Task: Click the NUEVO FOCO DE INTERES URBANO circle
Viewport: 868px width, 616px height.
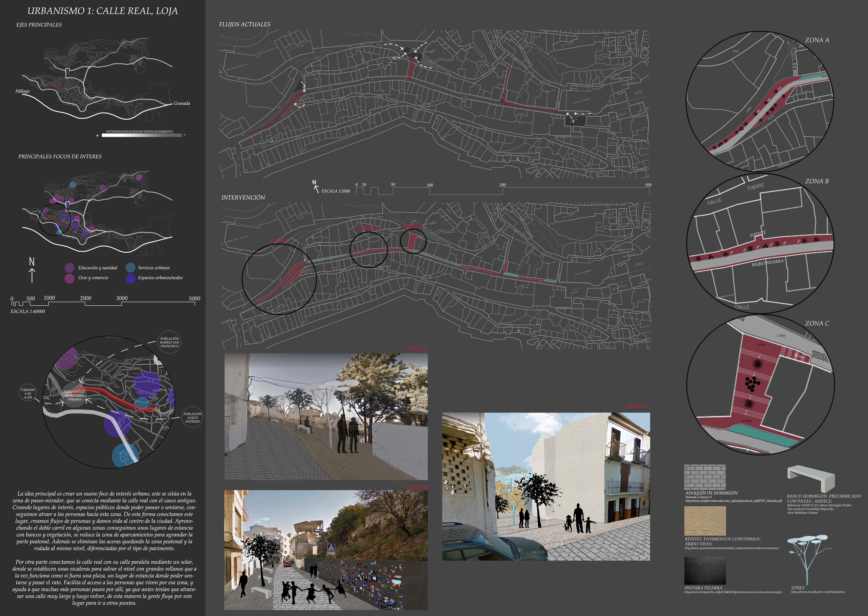Action: tap(74, 395)
